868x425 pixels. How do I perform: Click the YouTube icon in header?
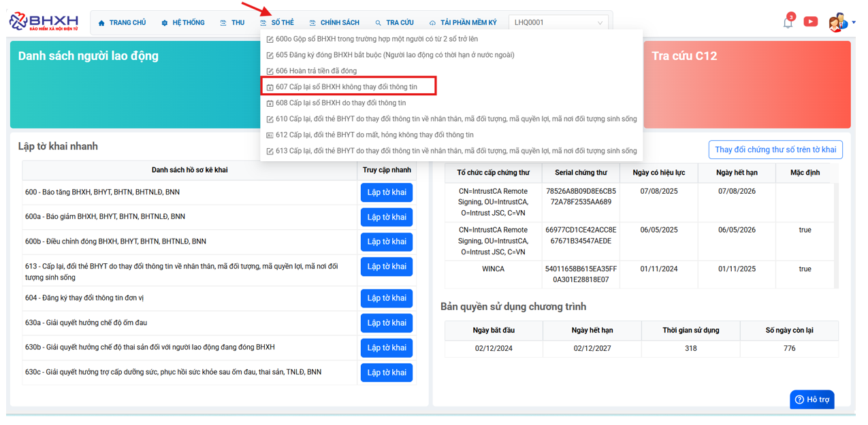[810, 22]
